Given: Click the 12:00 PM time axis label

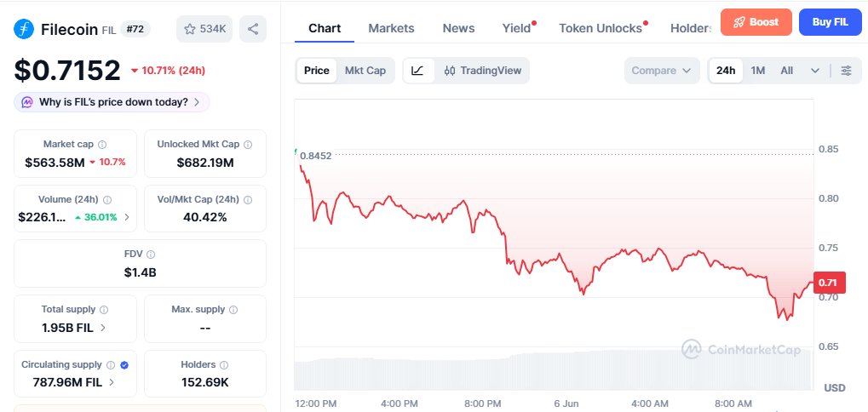Looking at the screenshot, I should 315,403.
